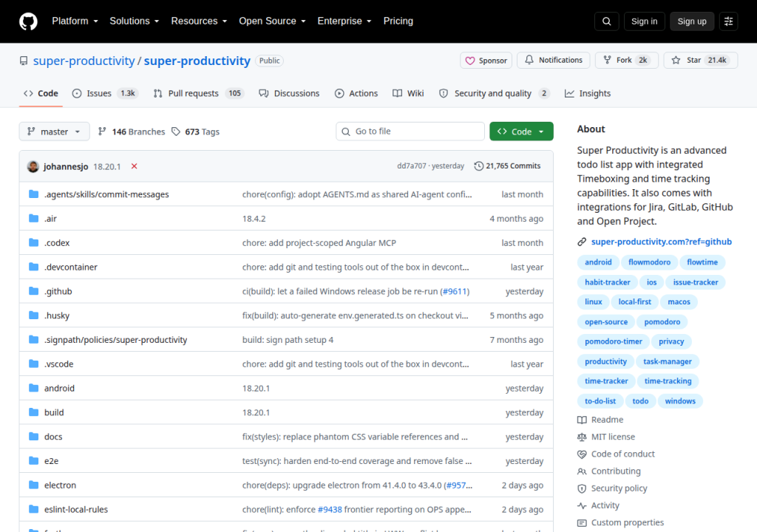The image size is (757, 532).
Task: Select the flowtime topic tag
Action: click(x=702, y=262)
